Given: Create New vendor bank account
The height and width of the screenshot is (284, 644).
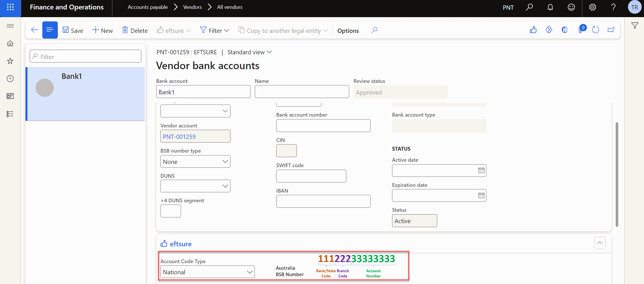Looking at the screenshot, I should click(102, 30).
